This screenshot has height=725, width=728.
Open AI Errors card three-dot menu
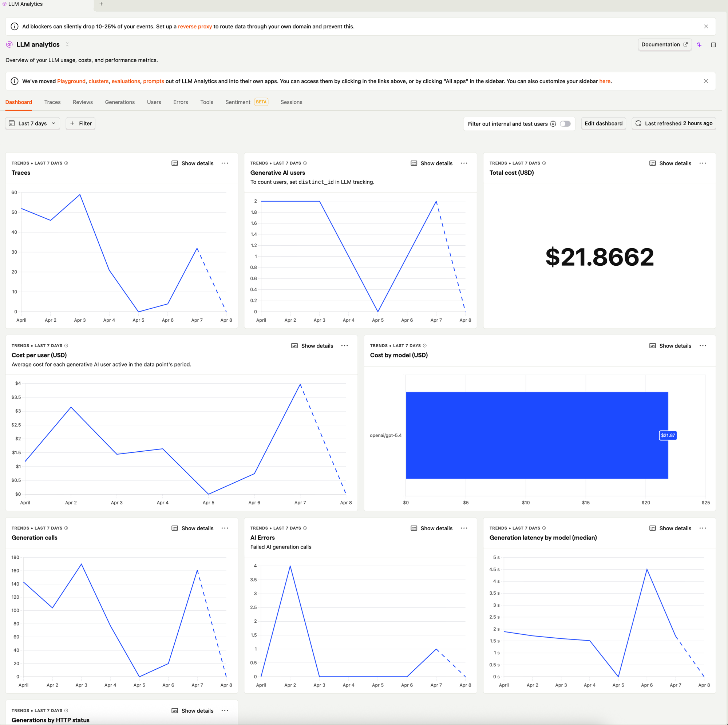point(464,528)
